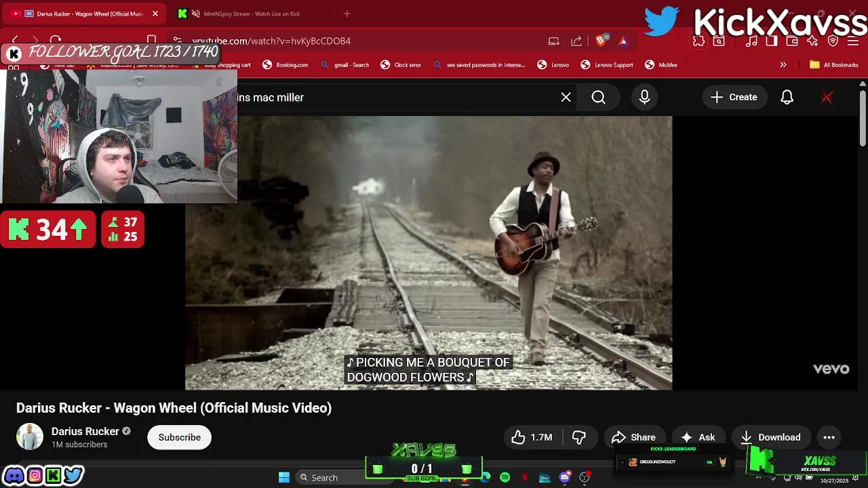The image size is (868, 488).
Task: Like the video with 1.7M likes
Action: pyautogui.click(x=532, y=437)
